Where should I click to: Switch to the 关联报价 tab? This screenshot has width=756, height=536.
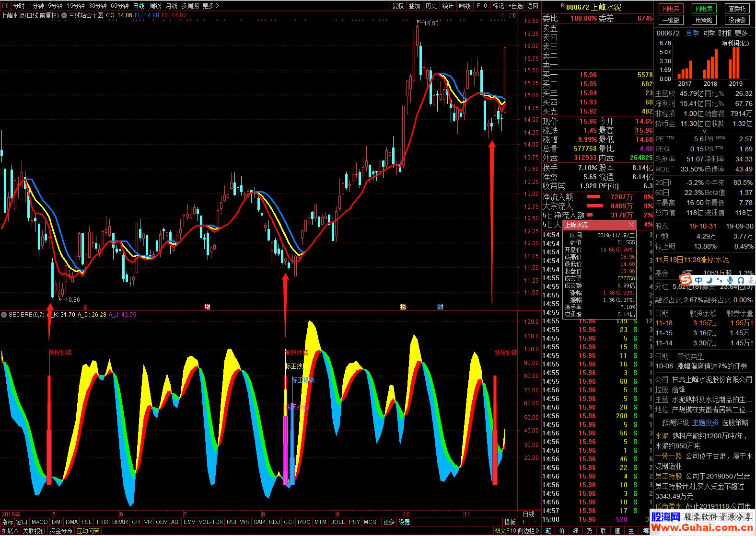tap(34, 531)
